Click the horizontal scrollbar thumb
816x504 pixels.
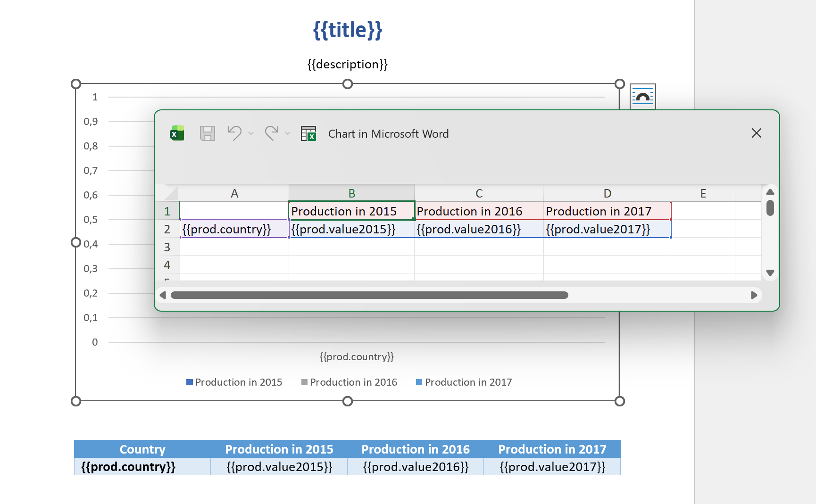[369, 295]
